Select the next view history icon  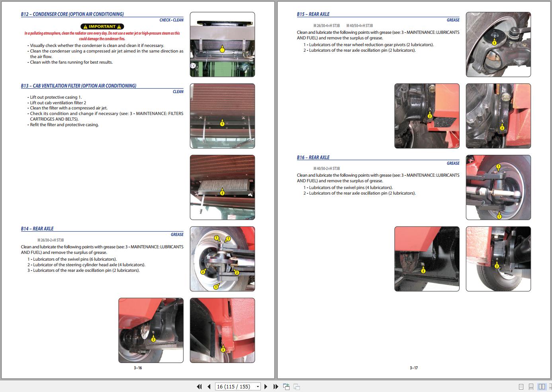coord(297,386)
